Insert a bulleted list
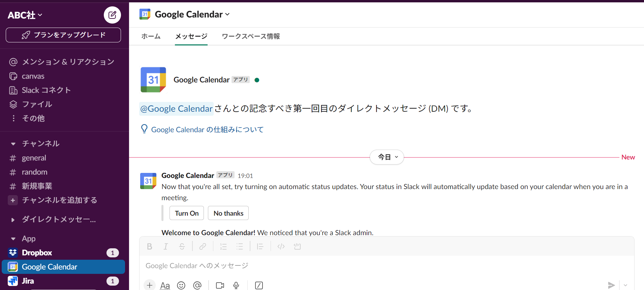644x290 pixels. (240, 247)
